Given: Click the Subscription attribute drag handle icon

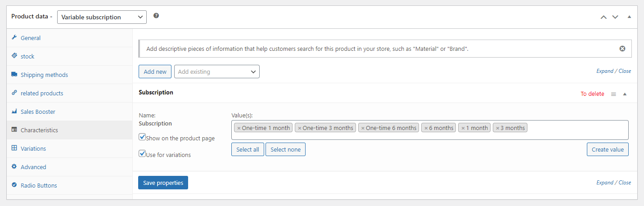Looking at the screenshot, I should [x=613, y=94].
